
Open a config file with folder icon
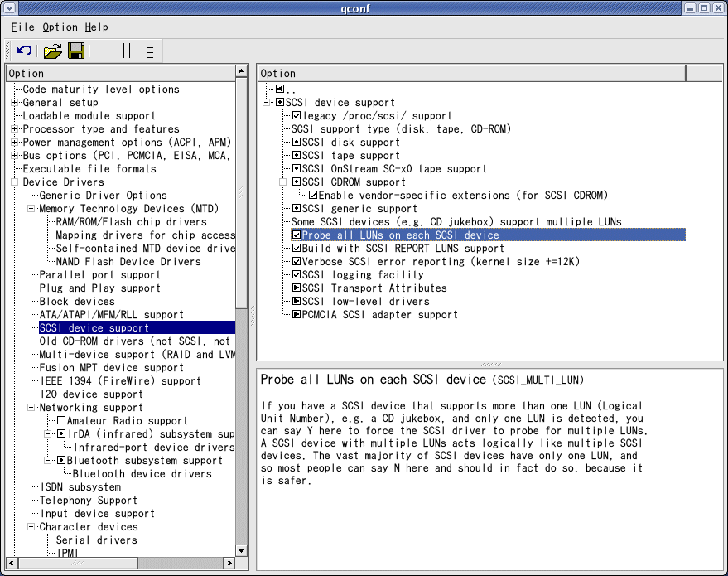(52, 51)
